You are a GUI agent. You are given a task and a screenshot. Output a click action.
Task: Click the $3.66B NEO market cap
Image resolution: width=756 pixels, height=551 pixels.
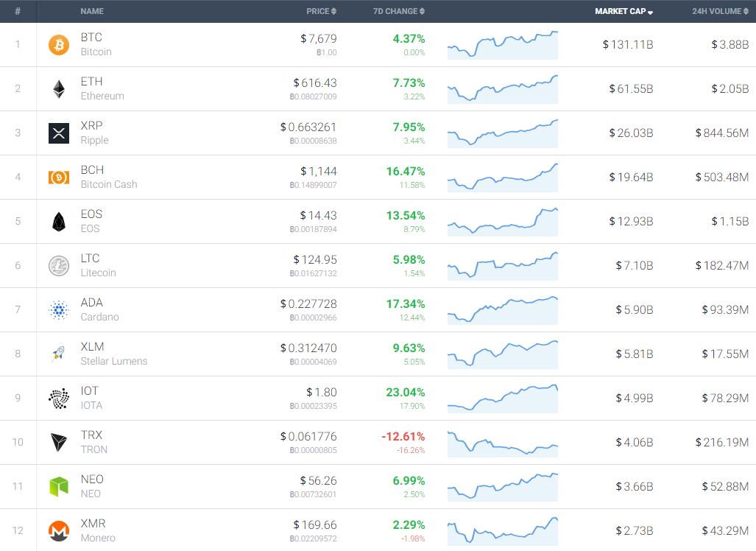[x=635, y=486]
